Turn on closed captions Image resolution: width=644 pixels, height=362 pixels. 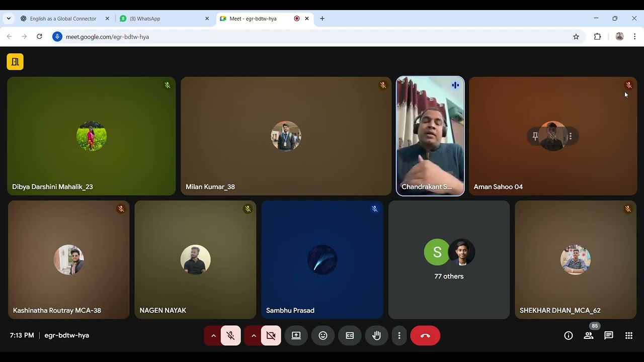coord(350,335)
